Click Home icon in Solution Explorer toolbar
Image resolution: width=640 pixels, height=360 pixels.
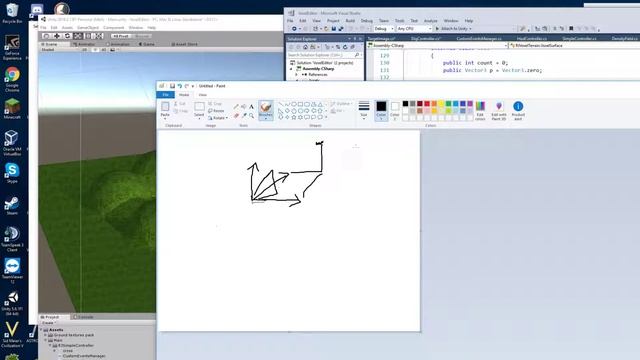305,47
